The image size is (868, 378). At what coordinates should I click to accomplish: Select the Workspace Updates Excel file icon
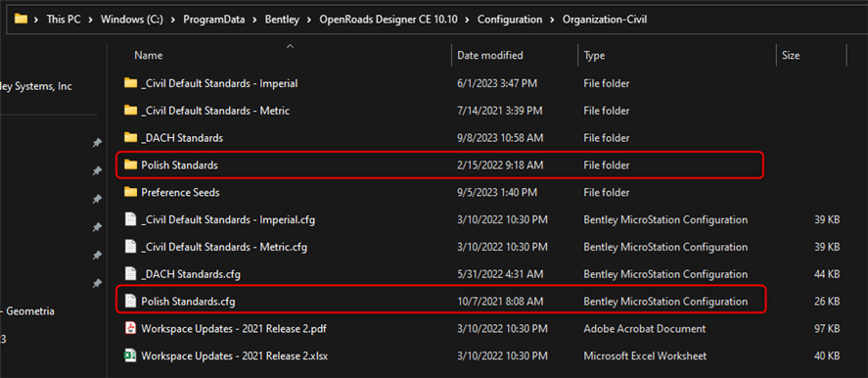click(x=131, y=355)
